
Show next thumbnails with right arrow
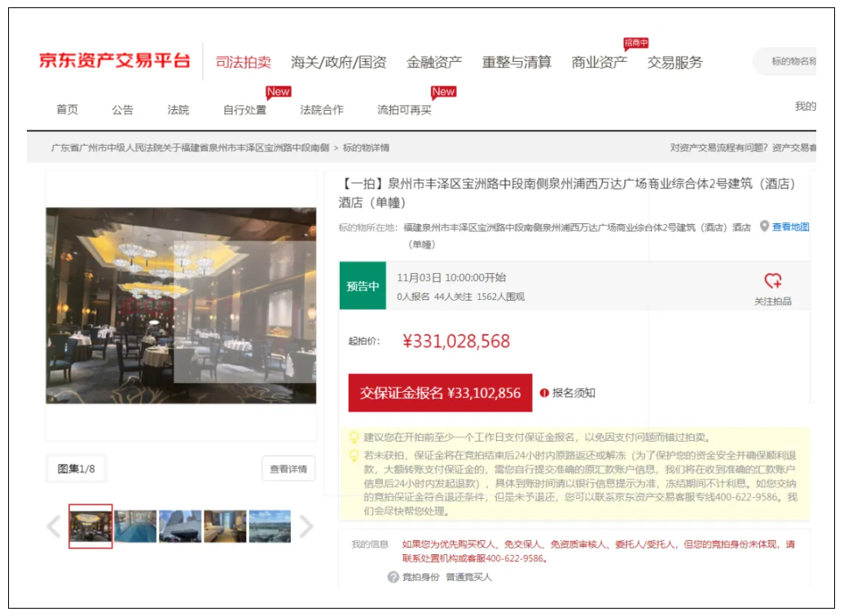[306, 526]
